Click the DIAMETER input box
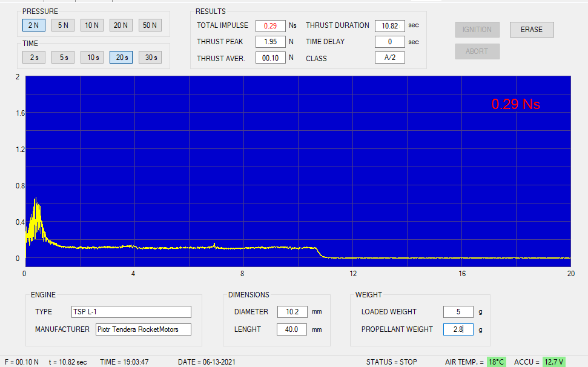 (x=292, y=312)
